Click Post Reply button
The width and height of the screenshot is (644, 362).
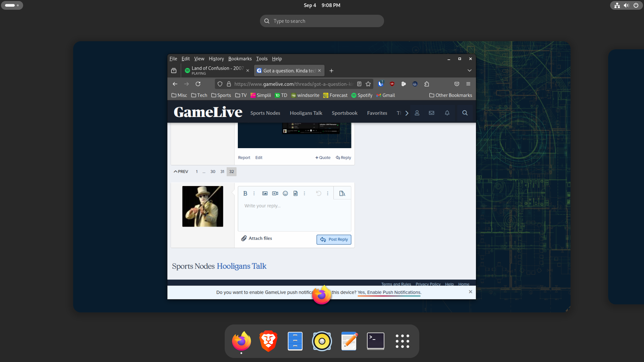334,239
